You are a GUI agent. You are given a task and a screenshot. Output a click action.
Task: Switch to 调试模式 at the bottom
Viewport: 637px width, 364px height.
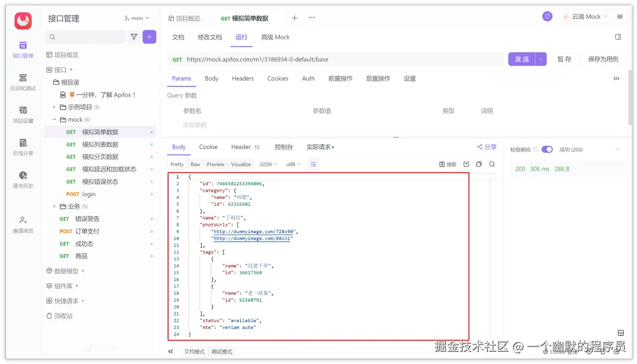coord(221,351)
